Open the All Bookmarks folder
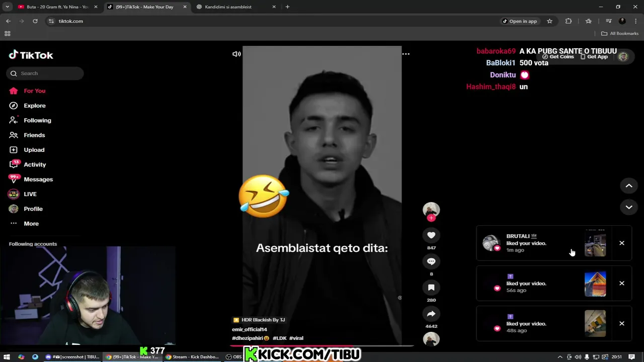Viewport: 644px width, 362px height. [x=620, y=34]
